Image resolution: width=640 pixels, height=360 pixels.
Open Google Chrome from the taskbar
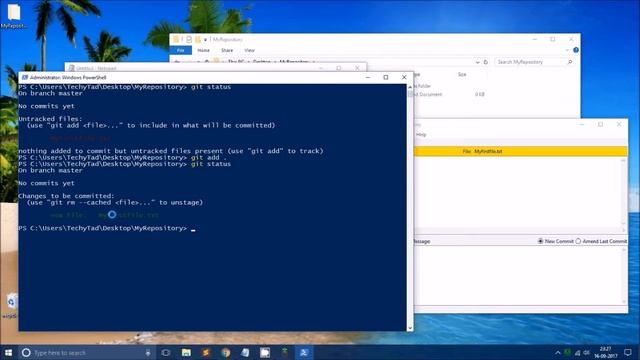(225, 353)
